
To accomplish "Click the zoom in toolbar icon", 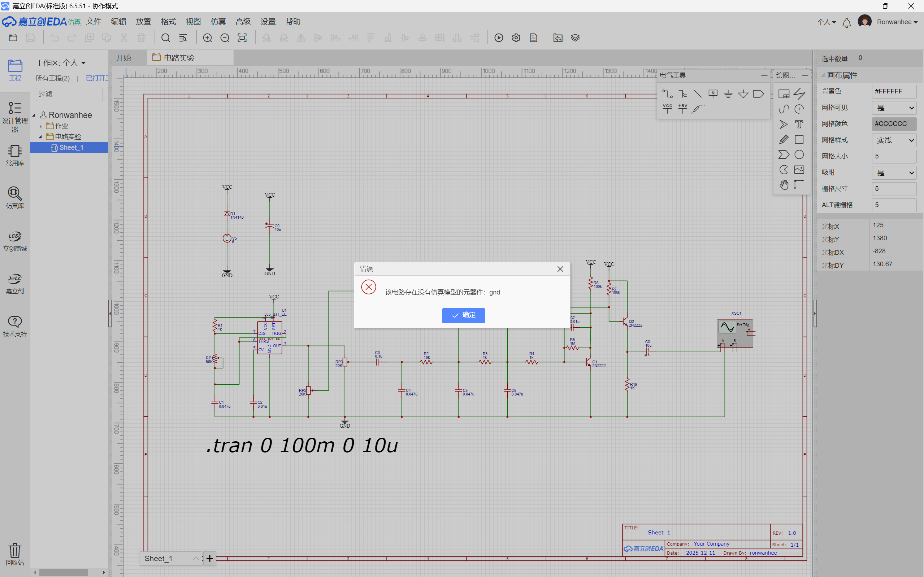I will [207, 38].
